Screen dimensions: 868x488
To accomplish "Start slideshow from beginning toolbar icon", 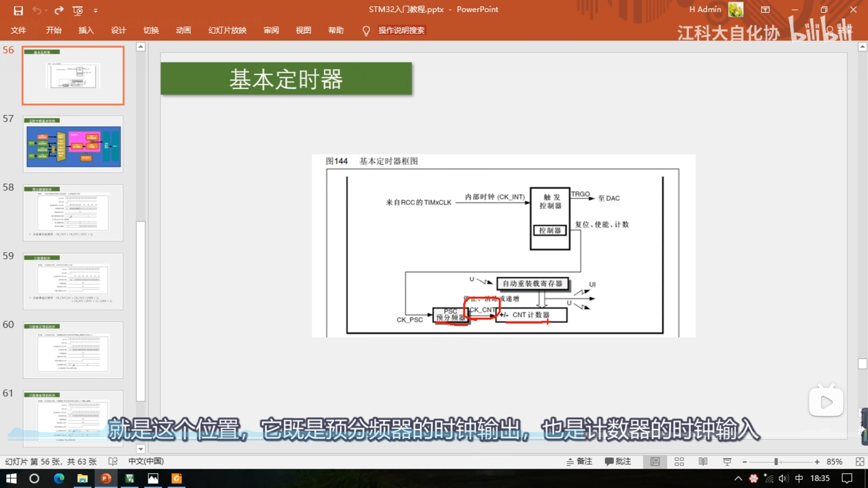I will [x=78, y=11].
